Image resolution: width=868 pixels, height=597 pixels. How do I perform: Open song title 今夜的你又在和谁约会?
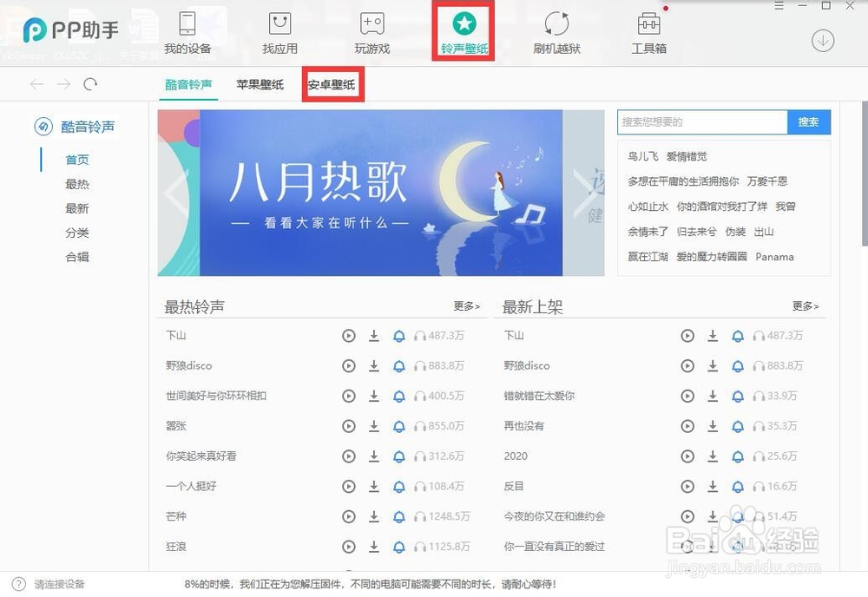coord(554,516)
